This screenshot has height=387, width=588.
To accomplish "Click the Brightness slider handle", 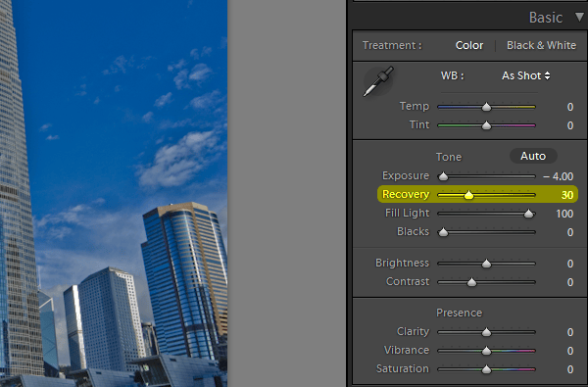I will click(x=486, y=264).
